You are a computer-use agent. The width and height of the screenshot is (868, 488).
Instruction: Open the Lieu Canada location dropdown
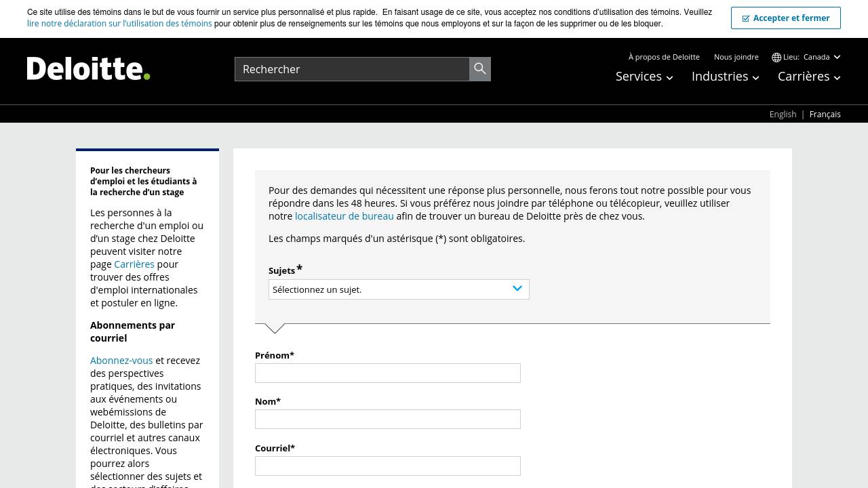(806, 57)
